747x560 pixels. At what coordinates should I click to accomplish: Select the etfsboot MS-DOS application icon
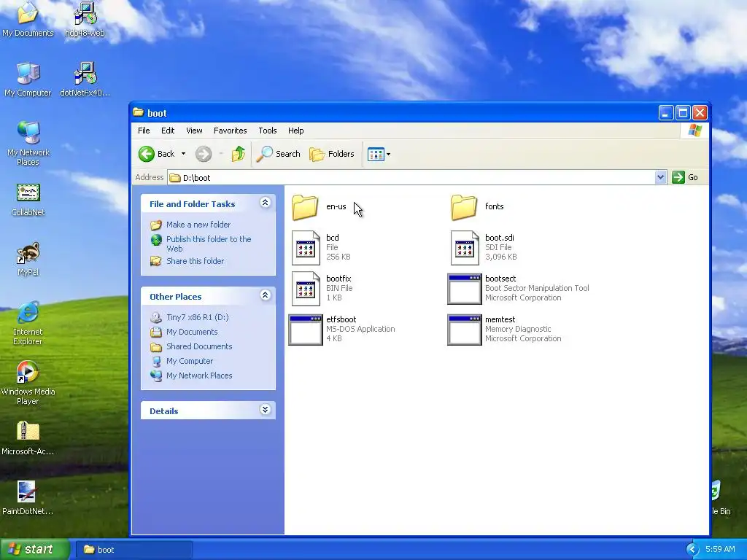306,330
